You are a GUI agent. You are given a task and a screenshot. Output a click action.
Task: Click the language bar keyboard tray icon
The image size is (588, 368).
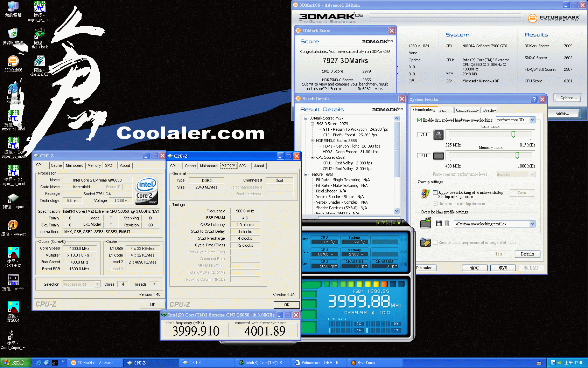pyautogui.click(x=539, y=363)
